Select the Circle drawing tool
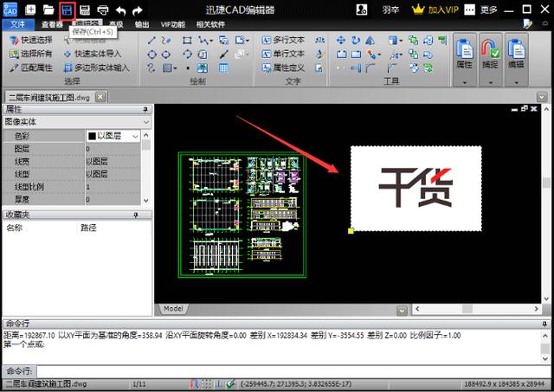This screenshot has height=392, width=554. [151, 55]
